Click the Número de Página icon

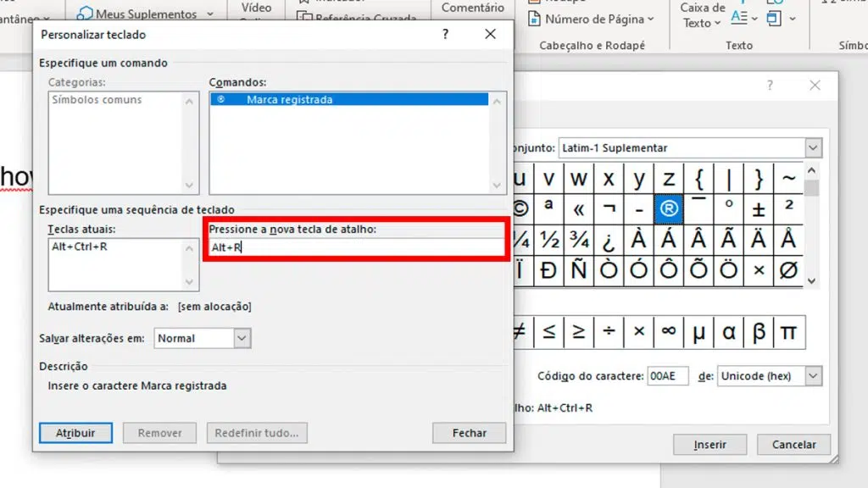[534, 19]
